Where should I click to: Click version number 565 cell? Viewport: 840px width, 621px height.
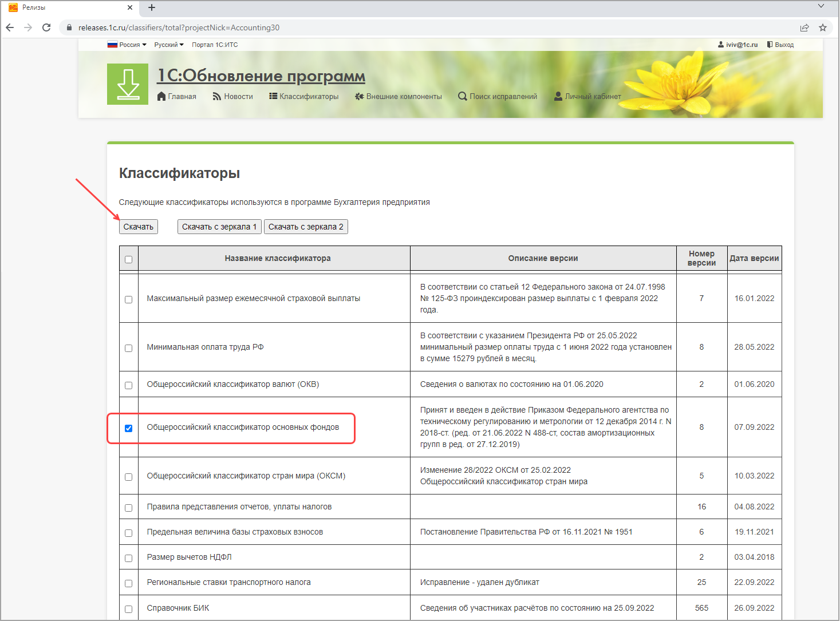tap(701, 608)
